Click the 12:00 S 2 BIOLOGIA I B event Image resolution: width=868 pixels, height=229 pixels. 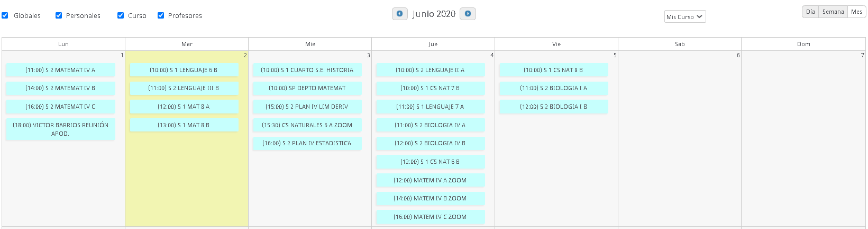coord(553,107)
